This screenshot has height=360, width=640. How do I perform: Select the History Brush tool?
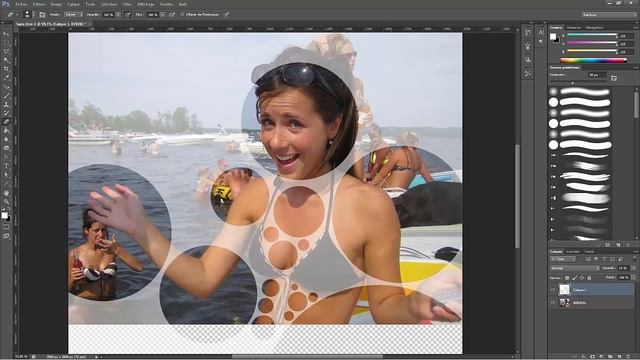coord(6,113)
